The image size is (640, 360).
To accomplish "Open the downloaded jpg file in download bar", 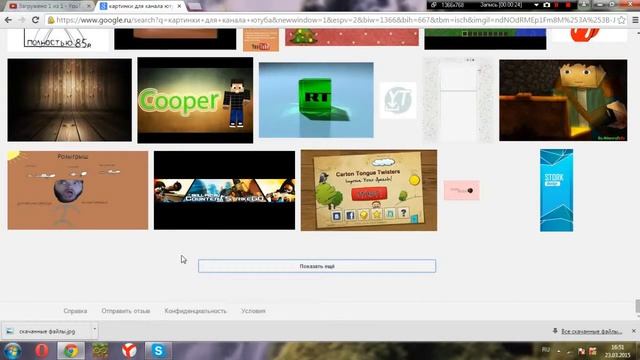I will click(x=47, y=331).
